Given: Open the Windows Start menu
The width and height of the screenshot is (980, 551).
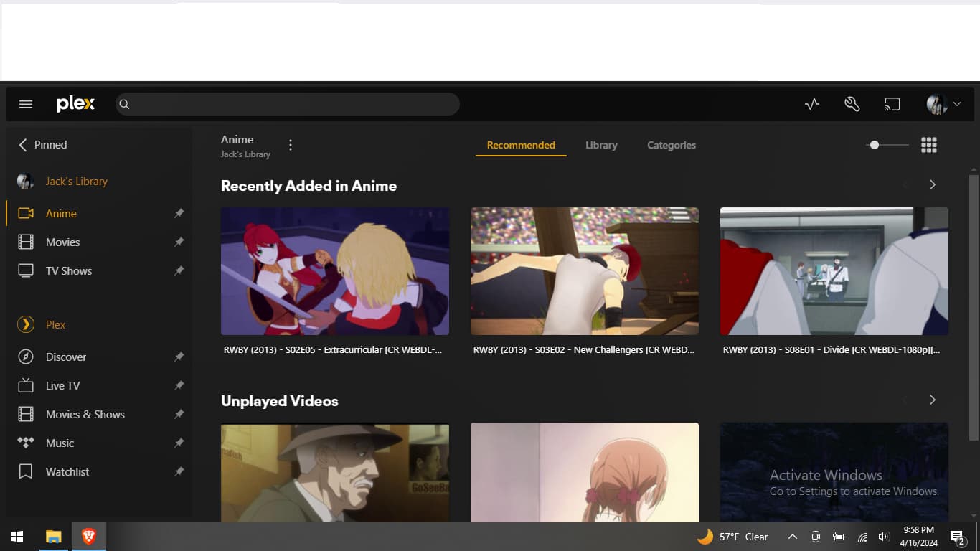Looking at the screenshot, I should [x=17, y=537].
